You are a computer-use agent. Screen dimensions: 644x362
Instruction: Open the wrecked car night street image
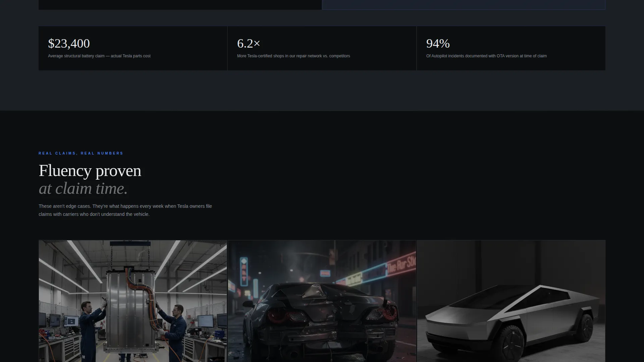tap(322, 301)
